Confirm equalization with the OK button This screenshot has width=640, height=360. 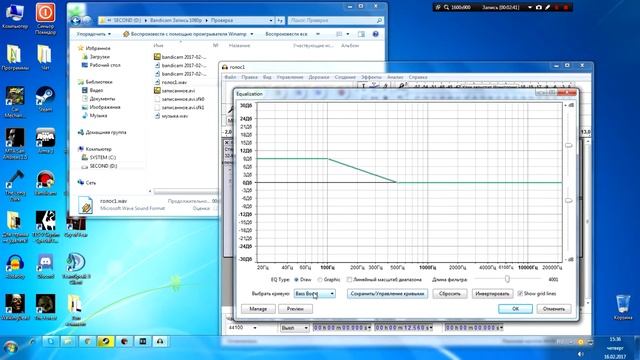515,309
